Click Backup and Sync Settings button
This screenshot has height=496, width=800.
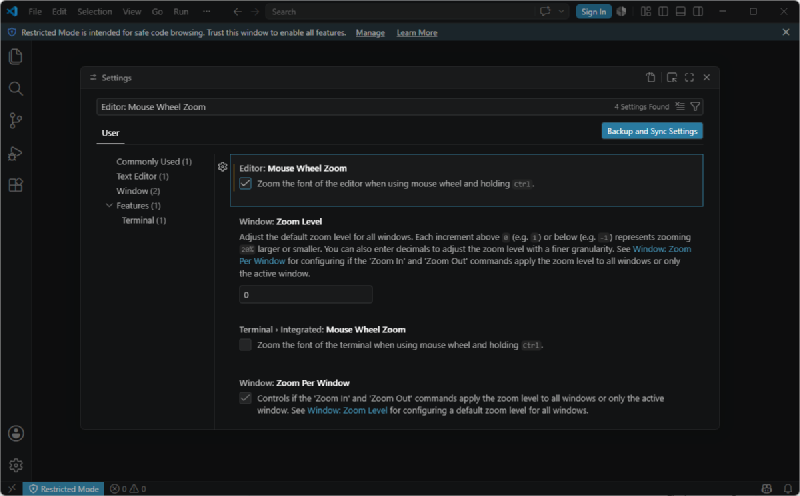pos(652,131)
